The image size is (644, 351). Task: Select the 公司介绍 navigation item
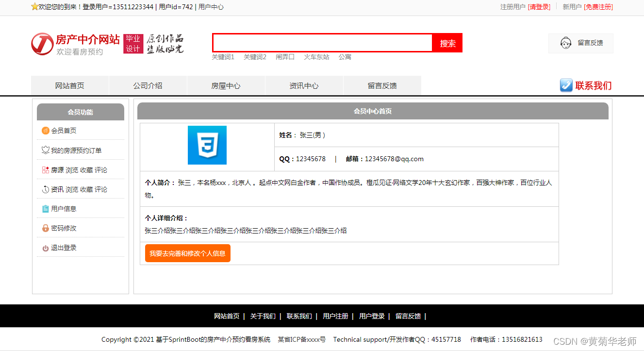point(148,85)
